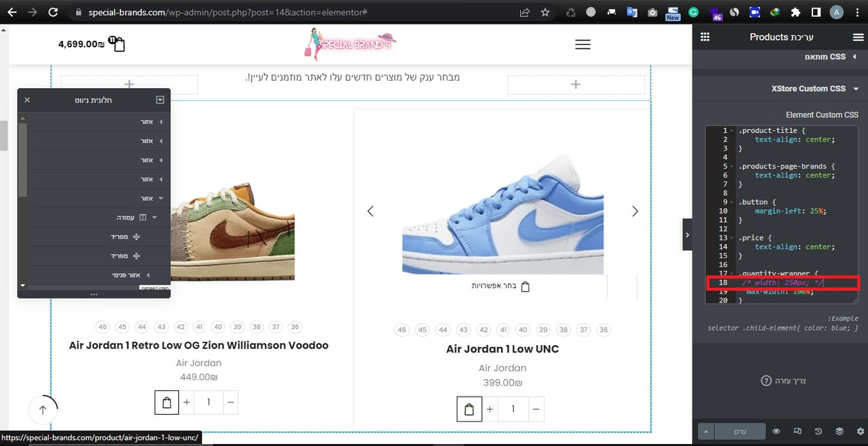
Task: Close the Navigator window
Action: point(27,100)
